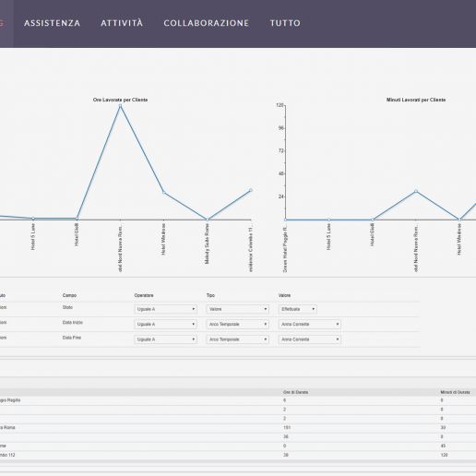This screenshot has height=476, width=476.
Task: Click the Minuti Lavorati per Cliente chart title
Action: click(x=416, y=100)
